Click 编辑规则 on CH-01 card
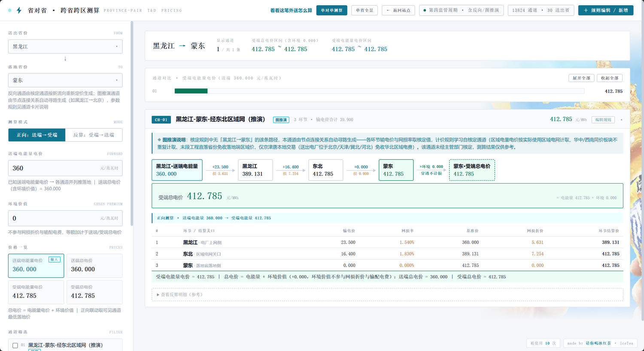This screenshot has width=644, height=351. (x=603, y=120)
